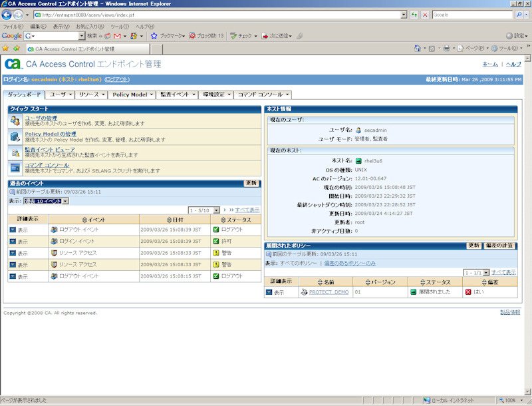This screenshot has width=532, height=406.
Task: Click the Gmail icon in Google toolbar
Action: (118, 36)
